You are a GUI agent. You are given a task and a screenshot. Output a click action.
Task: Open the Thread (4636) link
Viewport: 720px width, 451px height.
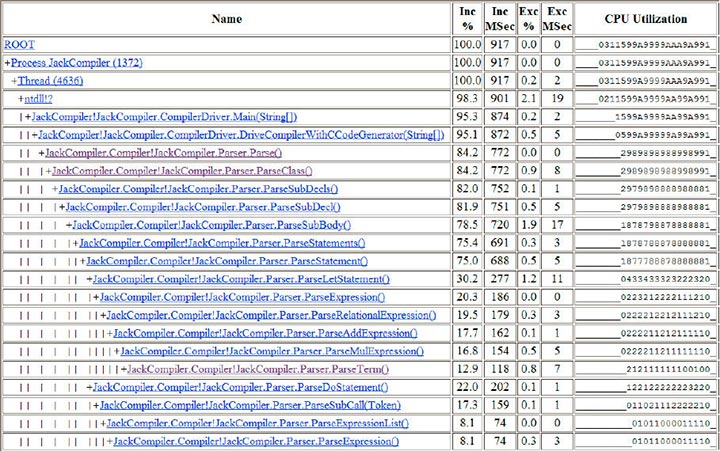click(x=51, y=81)
